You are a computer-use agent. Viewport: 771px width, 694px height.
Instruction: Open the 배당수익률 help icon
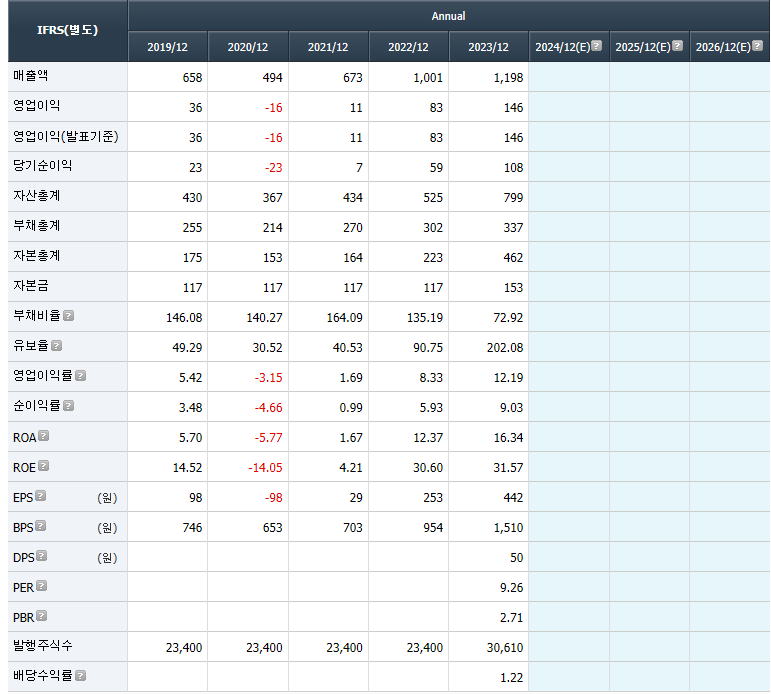pos(81,676)
